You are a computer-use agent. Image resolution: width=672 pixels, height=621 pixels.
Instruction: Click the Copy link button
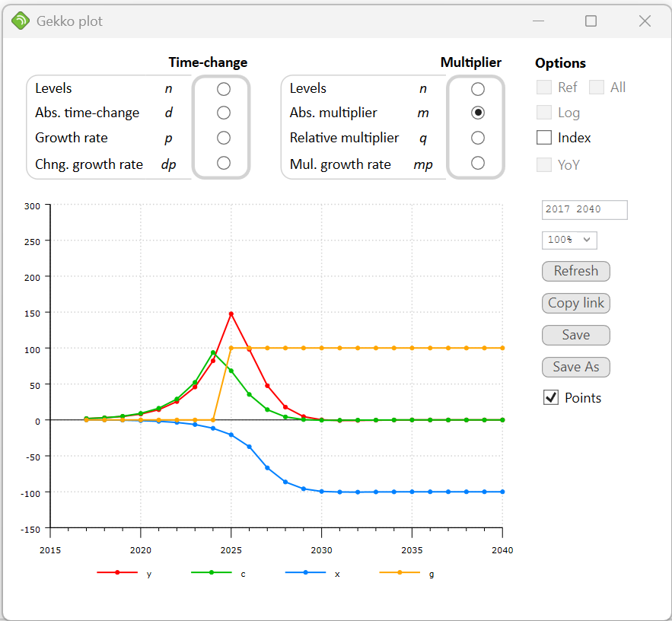click(576, 303)
